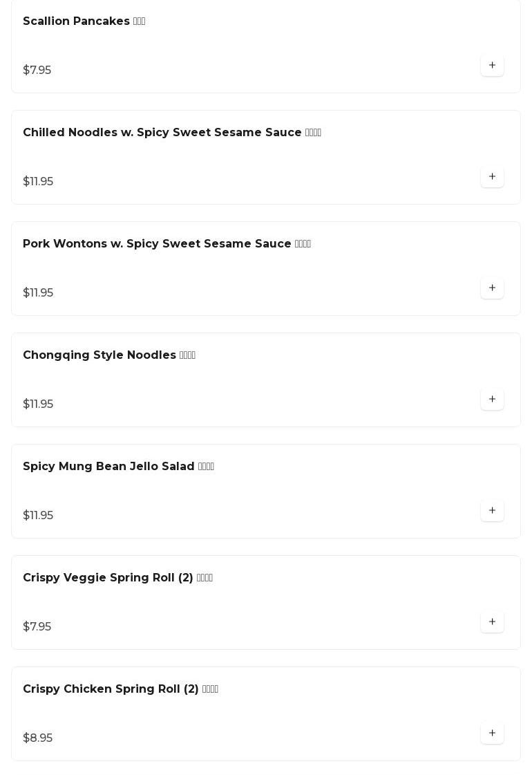Click the $8.95 Chicken Spring Roll price
The width and height of the screenshot is (532, 775).
(38, 738)
